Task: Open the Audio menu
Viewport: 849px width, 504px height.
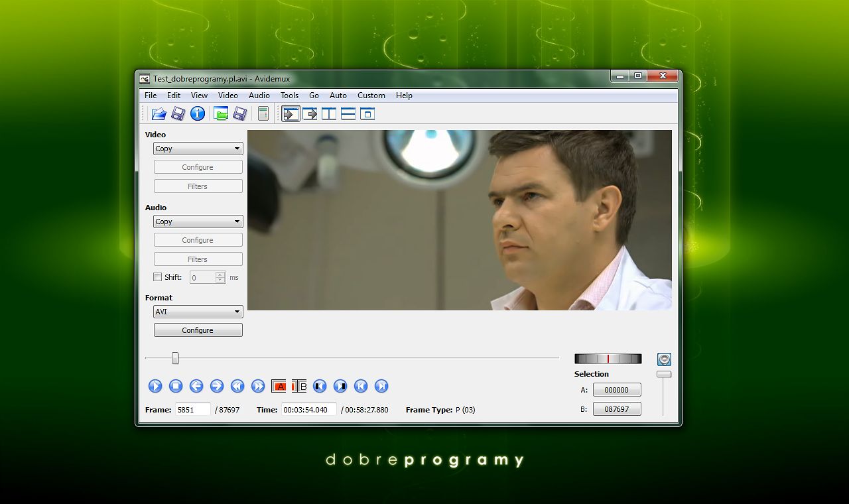Action: coord(259,95)
